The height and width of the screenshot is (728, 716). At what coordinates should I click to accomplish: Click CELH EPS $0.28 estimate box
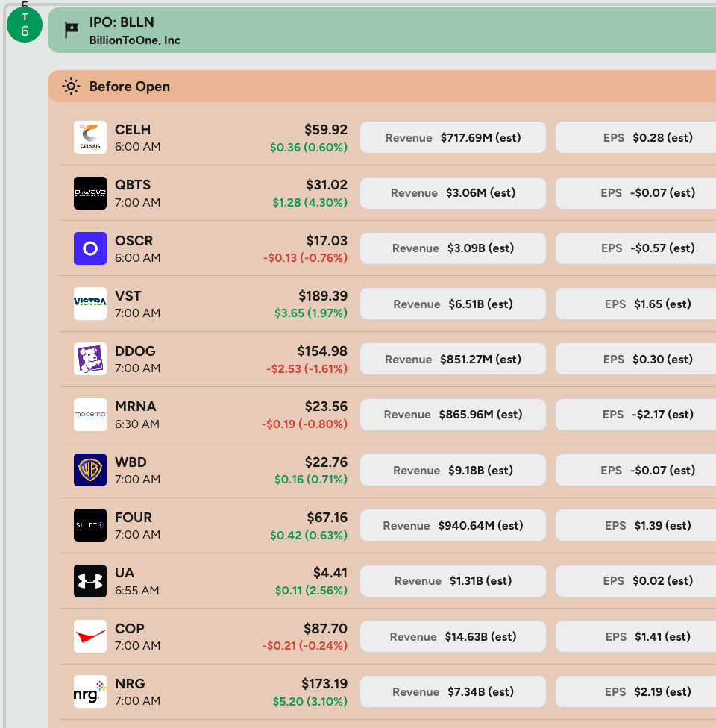point(635,137)
